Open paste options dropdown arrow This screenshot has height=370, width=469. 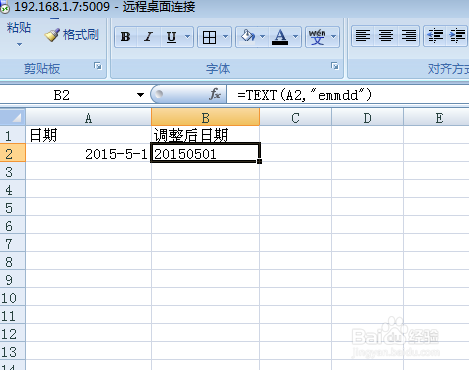(19, 44)
